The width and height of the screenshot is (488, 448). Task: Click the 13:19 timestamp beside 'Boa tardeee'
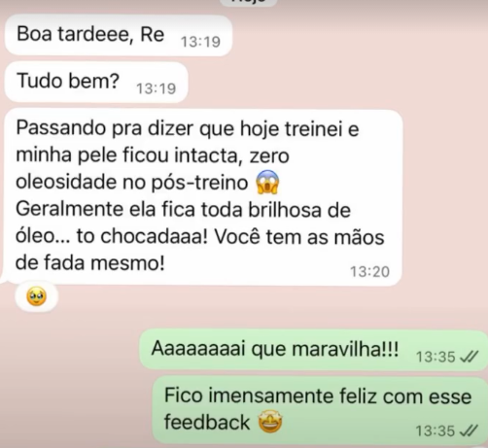(200, 42)
